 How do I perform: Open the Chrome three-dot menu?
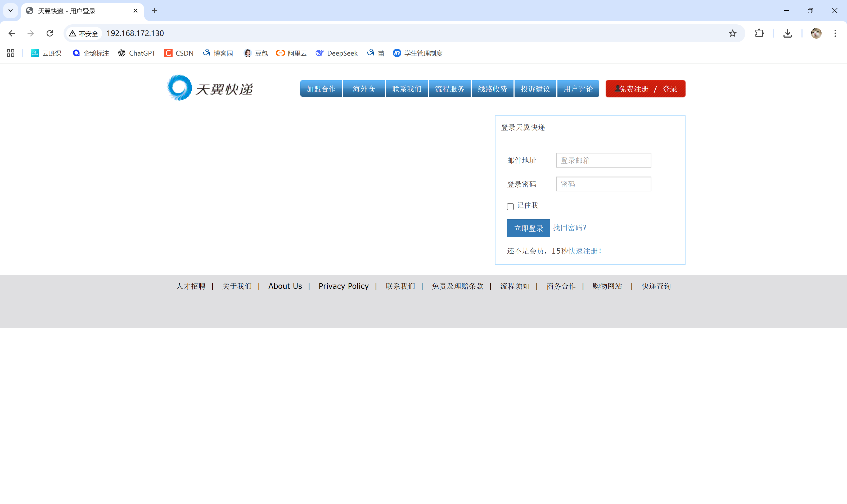(x=835, y=33)
